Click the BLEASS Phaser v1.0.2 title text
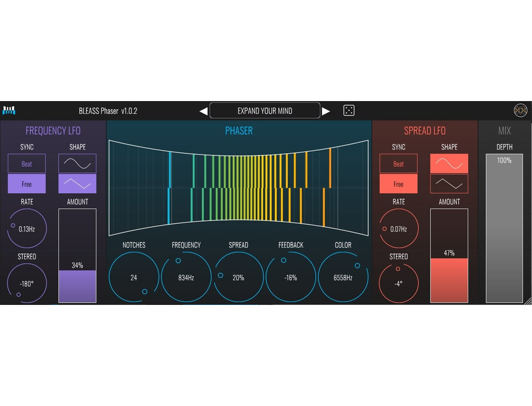Viewport: 532px width, 406px height. (108, 111)
